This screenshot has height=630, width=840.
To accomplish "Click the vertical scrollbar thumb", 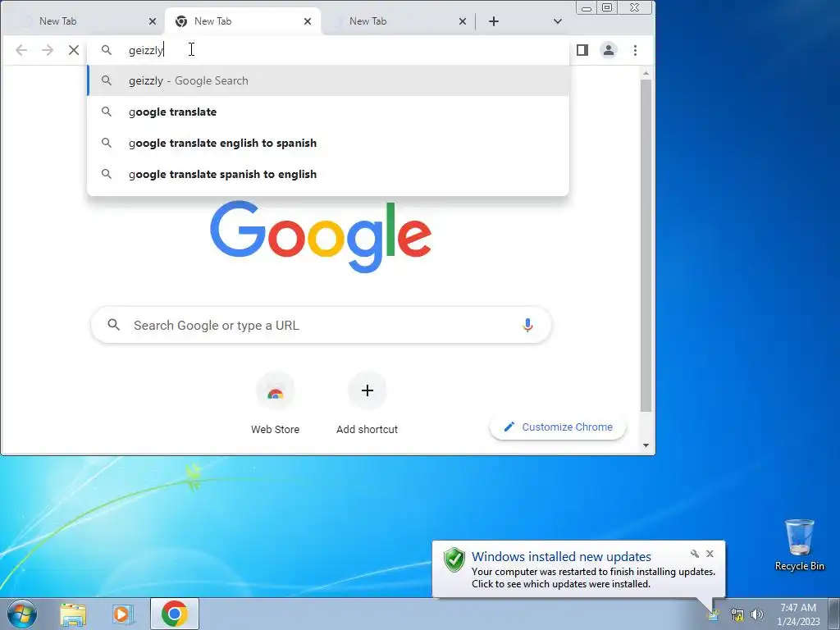I will 646,246.
